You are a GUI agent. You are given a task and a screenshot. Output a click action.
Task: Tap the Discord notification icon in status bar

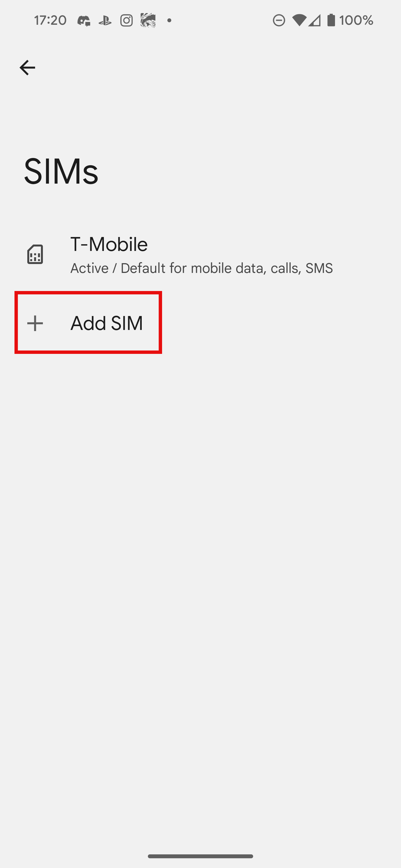pyautogui.click(x=84, y=21)
